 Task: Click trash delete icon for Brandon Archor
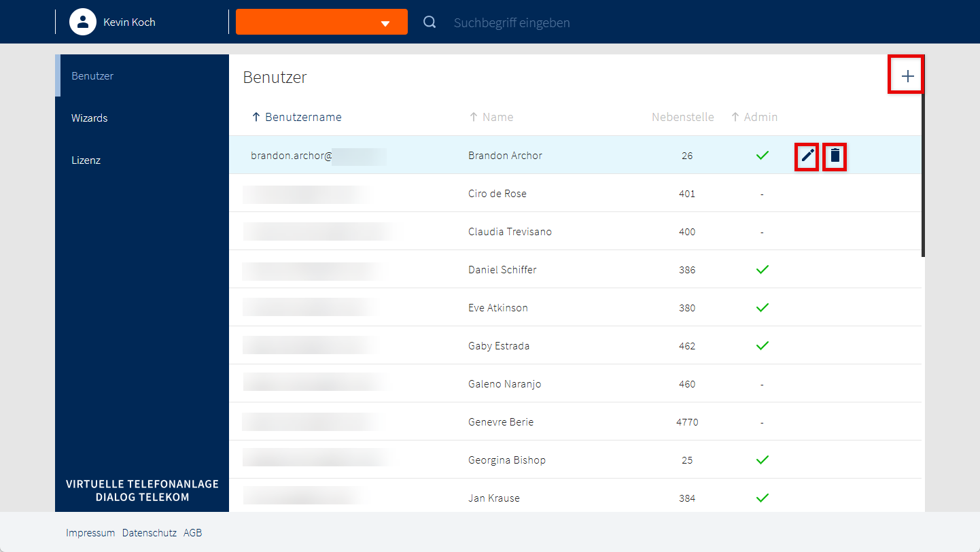(835, 156)
